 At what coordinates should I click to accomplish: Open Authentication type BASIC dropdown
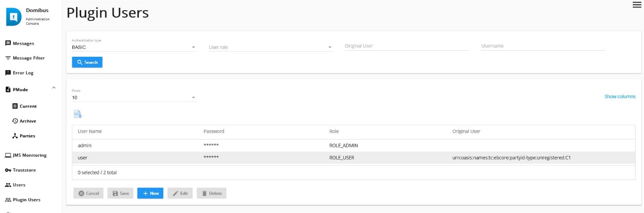click(134, 47)
